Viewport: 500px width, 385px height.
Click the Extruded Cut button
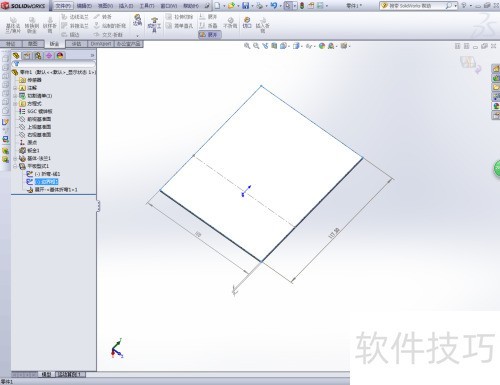[180, 17]
